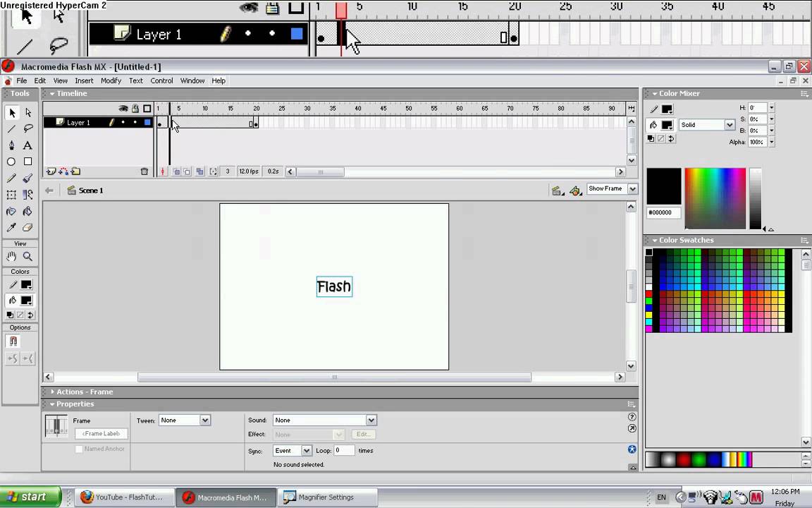
Task: Toggle Center Frame in timeline
Action: click(163, 171)
